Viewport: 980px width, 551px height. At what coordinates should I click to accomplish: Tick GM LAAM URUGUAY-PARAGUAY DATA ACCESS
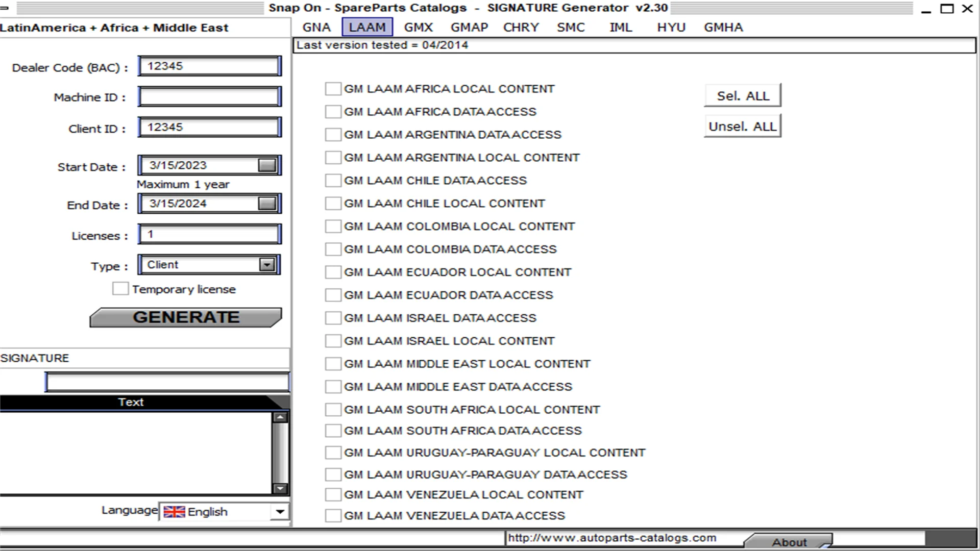tap(333, 475)
